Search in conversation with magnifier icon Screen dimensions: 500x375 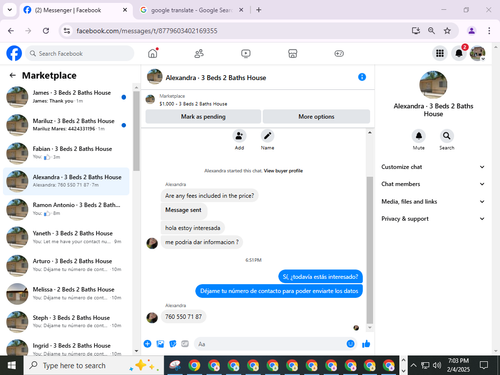tap(446, 136)
